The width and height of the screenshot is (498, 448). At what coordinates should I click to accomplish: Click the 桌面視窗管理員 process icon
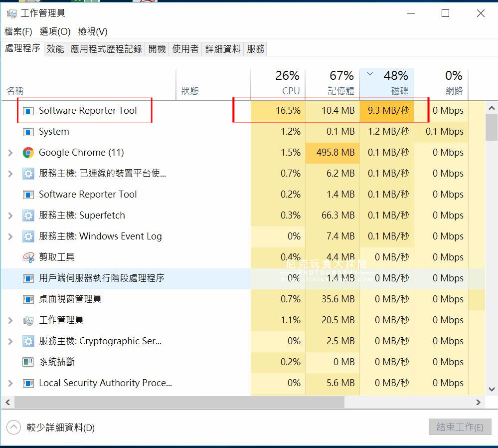(28, 299)
